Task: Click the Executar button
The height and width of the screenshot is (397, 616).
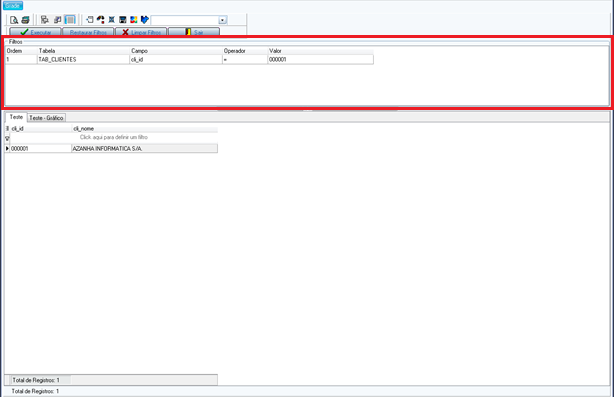Action: pyautogui.click(x=35, y=32)
